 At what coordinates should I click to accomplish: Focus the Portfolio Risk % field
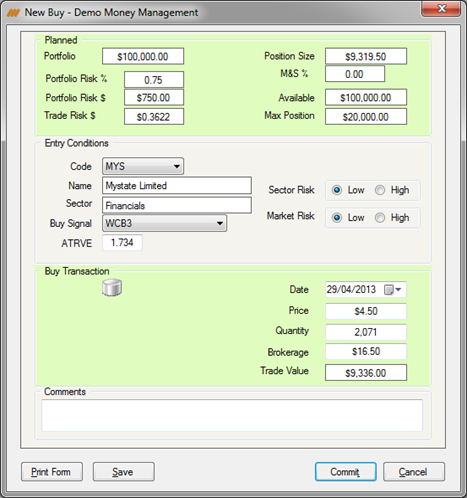click(154, 80)
